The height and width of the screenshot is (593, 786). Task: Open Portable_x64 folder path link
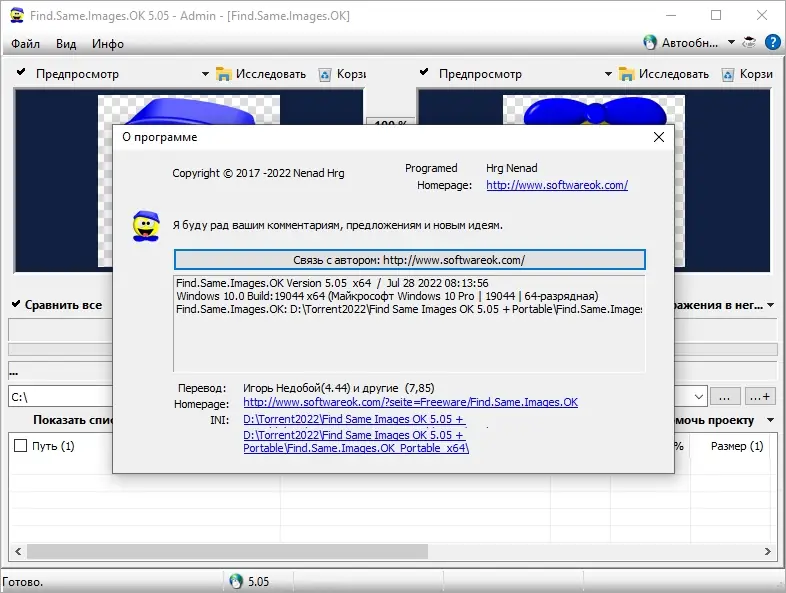point(356,442)
